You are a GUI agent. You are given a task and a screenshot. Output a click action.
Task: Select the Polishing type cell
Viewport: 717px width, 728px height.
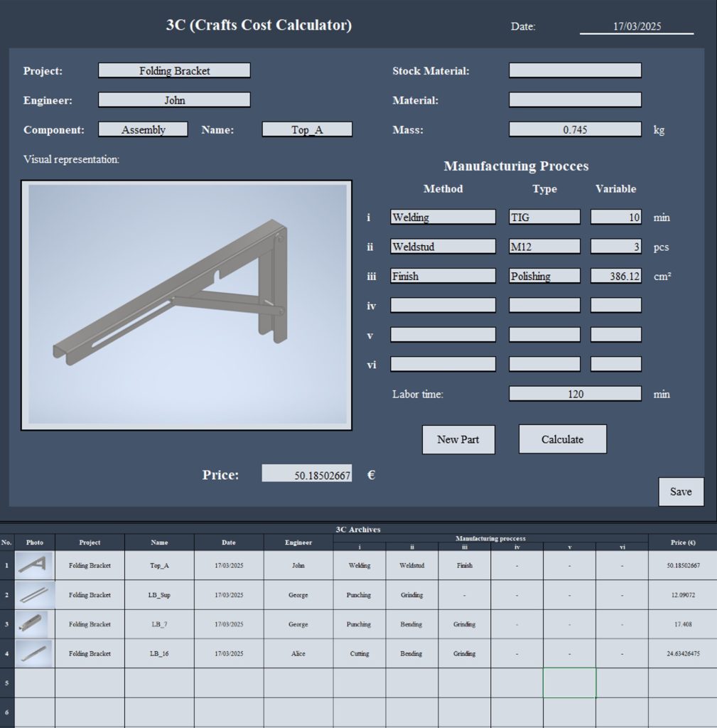click(x=544, y=276)
